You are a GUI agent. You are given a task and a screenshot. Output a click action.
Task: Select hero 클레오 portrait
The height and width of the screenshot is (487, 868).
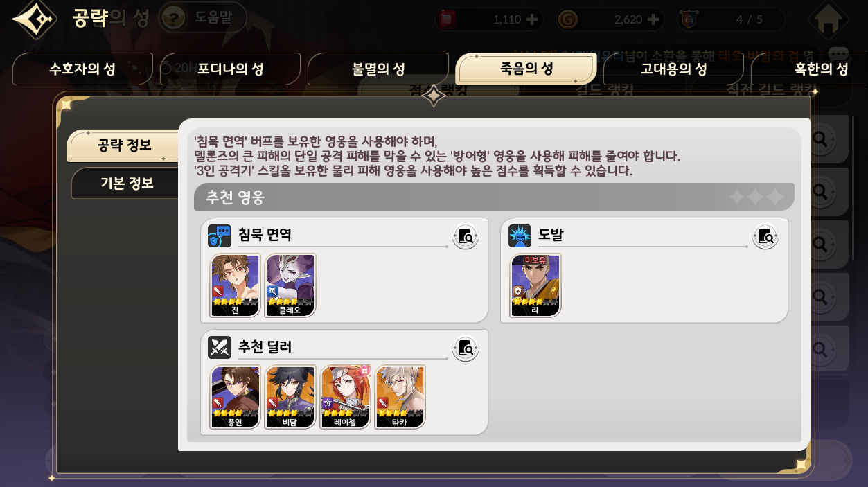290,285
